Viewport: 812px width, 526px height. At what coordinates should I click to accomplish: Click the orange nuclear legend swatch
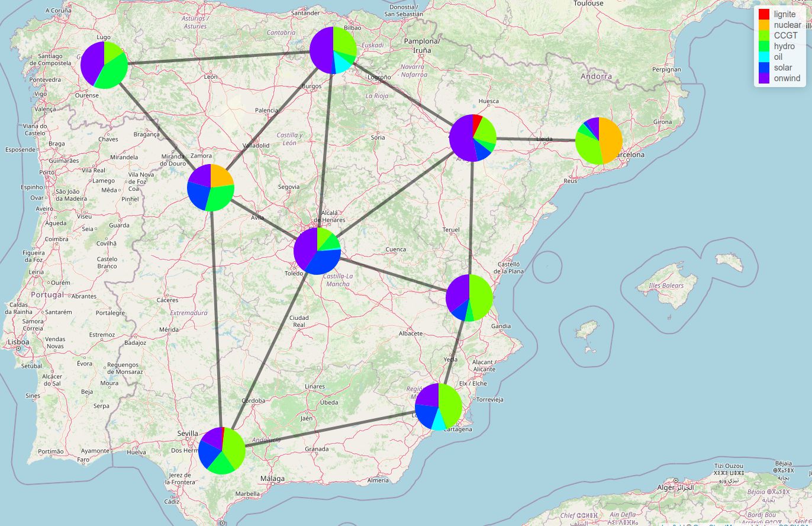[764, 25]
